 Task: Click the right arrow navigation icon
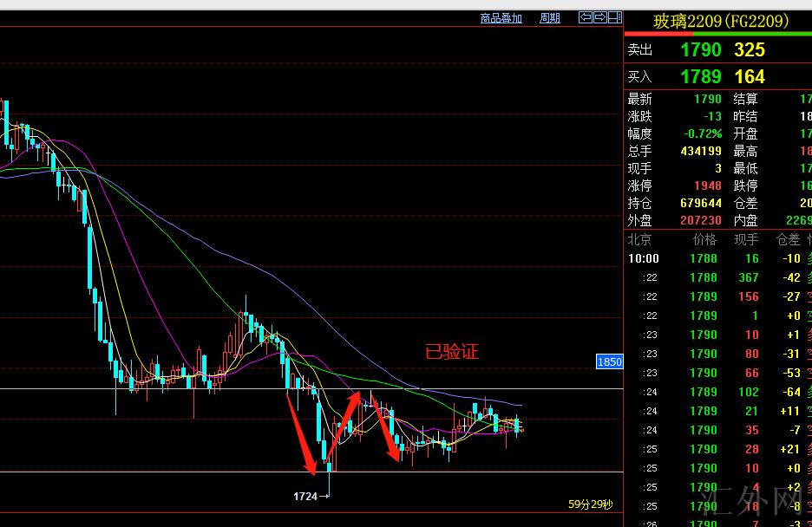coord(600,17)
